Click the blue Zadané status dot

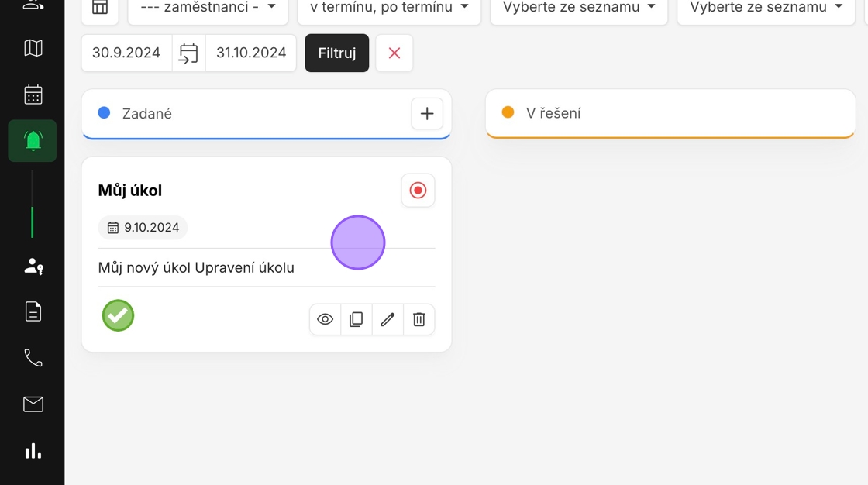point(104,113)
